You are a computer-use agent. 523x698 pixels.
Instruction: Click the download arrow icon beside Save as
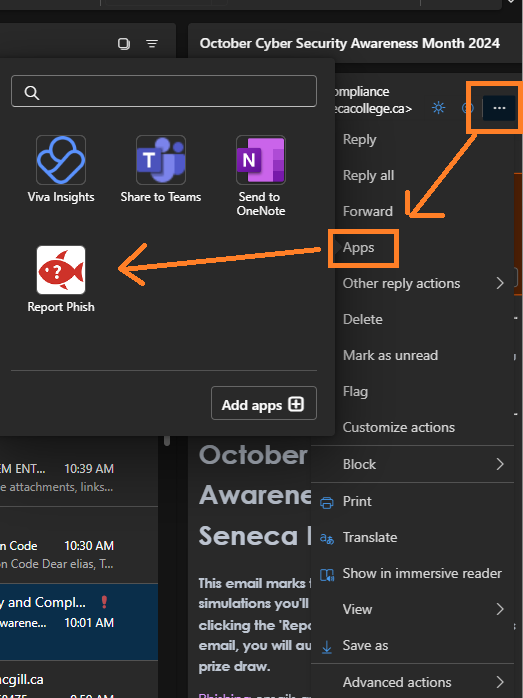(x=327, y=647)
